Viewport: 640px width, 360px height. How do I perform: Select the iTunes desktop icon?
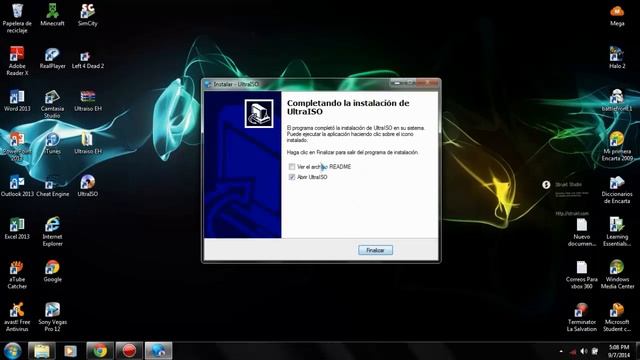click(52, 143)
